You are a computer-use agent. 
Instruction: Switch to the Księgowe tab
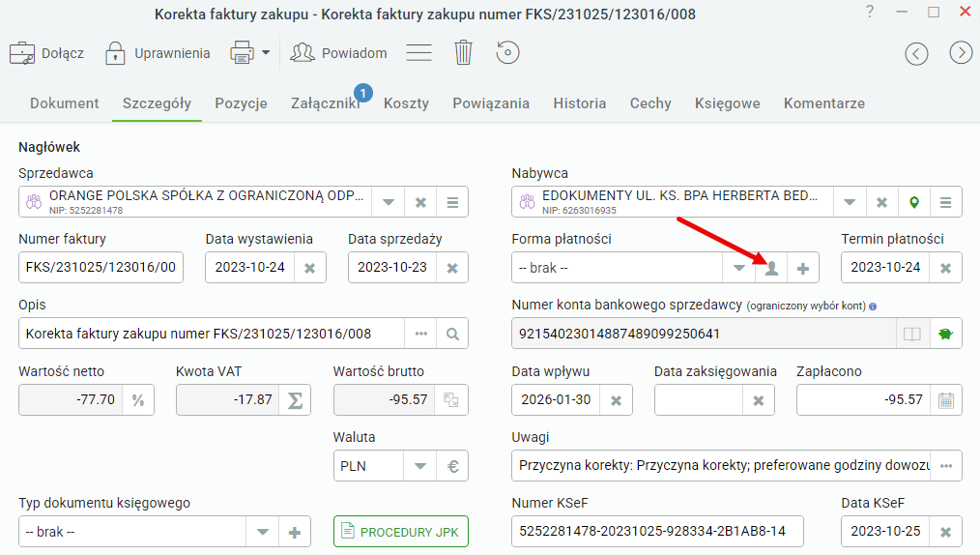(x=728, y=103)
